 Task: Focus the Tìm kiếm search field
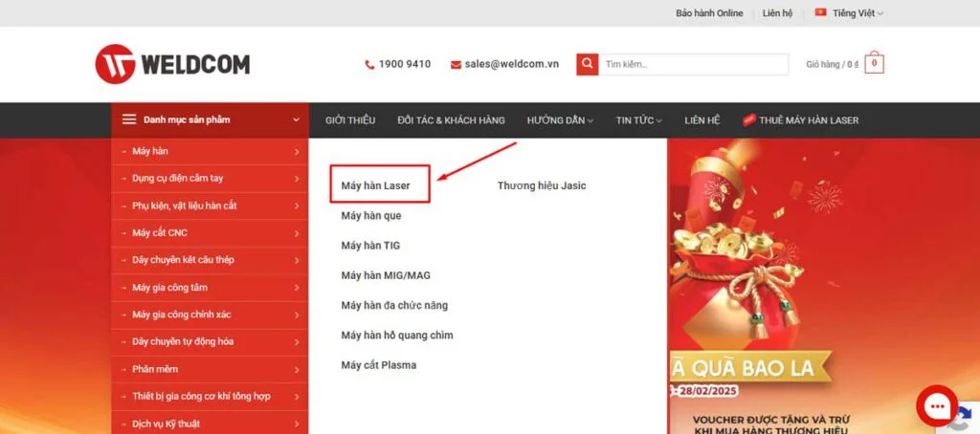[x=693, y=64]
